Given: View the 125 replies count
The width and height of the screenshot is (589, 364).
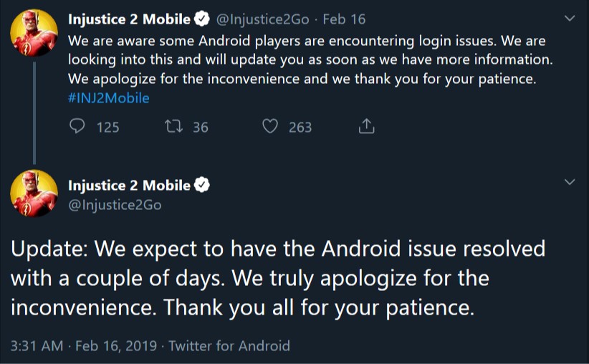Looking at the screenshot, I should tap(107, 128).
